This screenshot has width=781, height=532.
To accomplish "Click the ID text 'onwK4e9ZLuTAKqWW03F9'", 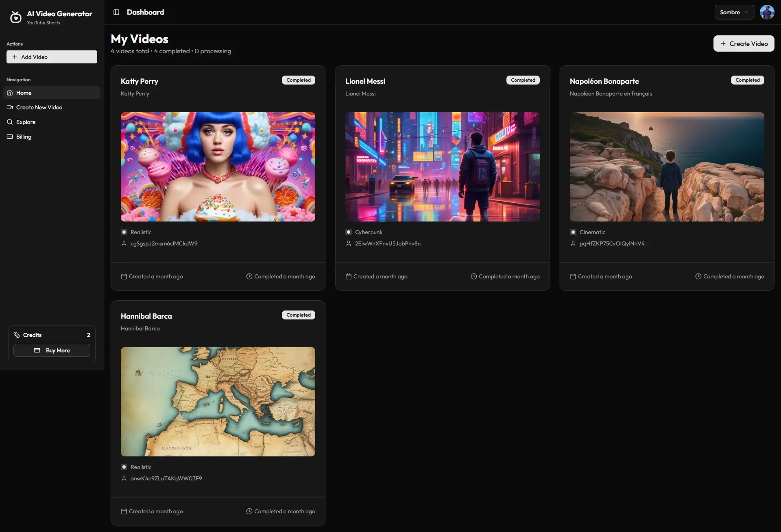I will pos(166,478).
